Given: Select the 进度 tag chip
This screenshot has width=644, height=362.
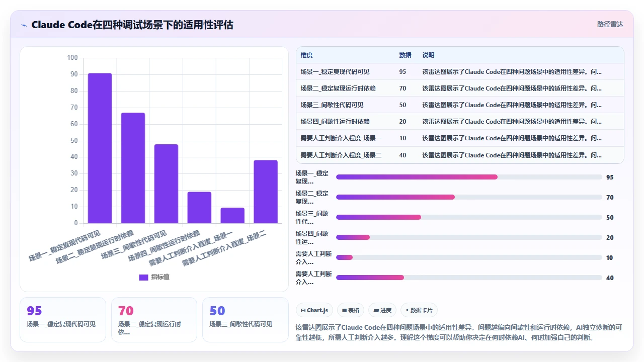Looking at the screenshot, I should click(x=382, y=310).
